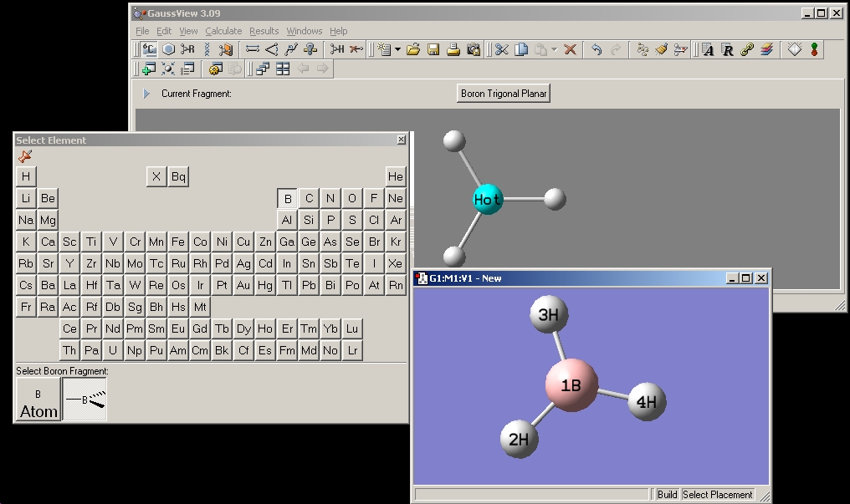Click the pink 1B boron atom
Image resolution: width=850 pixels, height=504 pixels.
(x=571, y=385)
